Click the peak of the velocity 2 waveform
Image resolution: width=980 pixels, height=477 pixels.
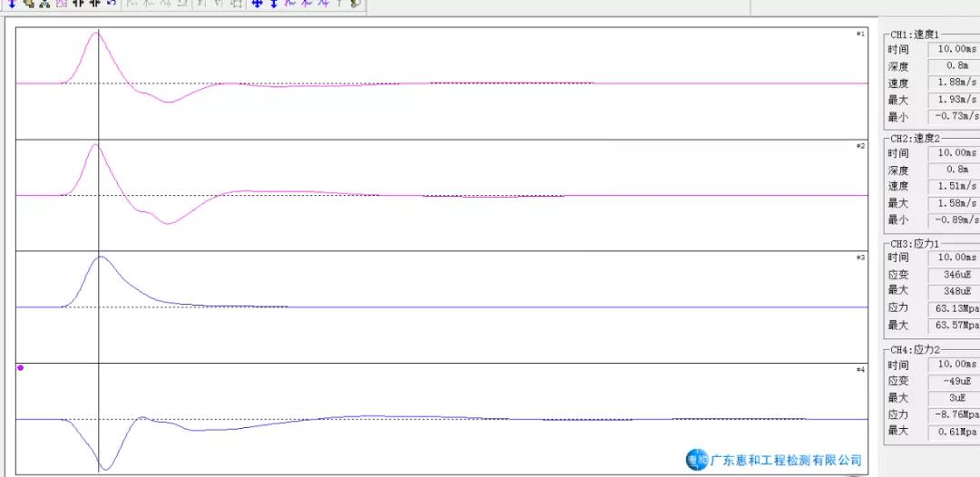pyautogui.click(x=95, y=145)
